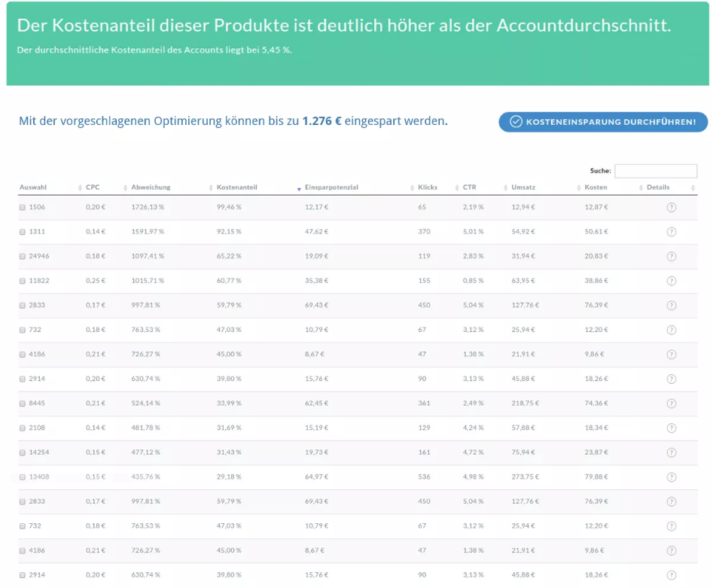This screenshot has height=588, width=713.
Task: Toggle sort arrow on Einsparpotenzial column
Action: pyautogui.click(x=299, y=188)
